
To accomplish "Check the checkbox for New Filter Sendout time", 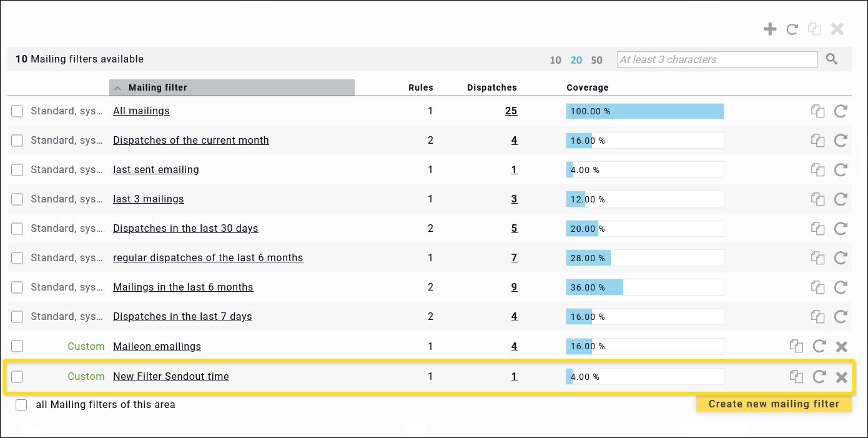I will [17, 376].
